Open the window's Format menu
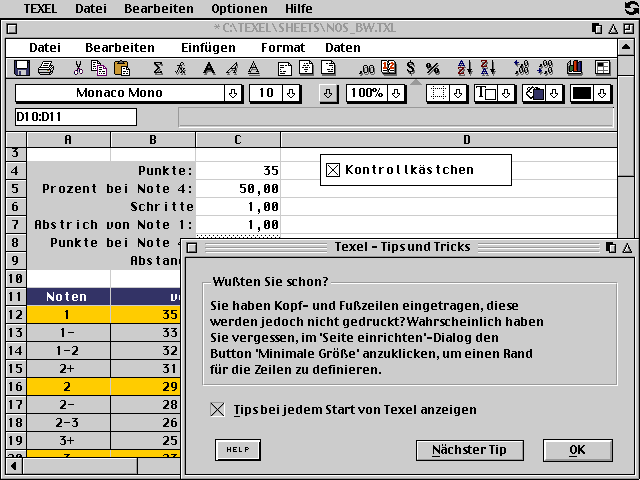This screenshot has height=480, width=640. (x=283, y=48)
